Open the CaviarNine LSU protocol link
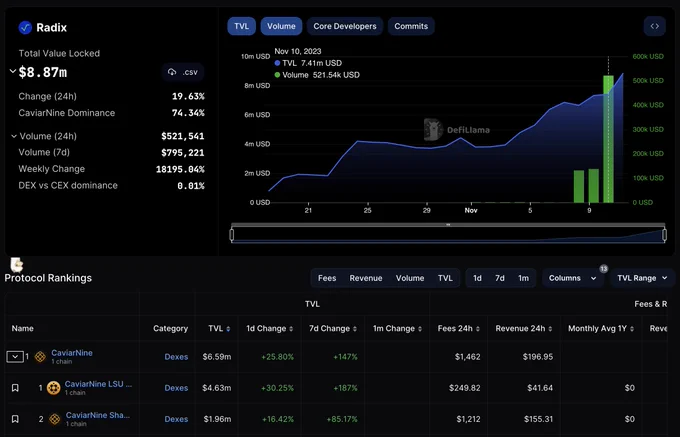680x437 pixels. pos(98,384)
